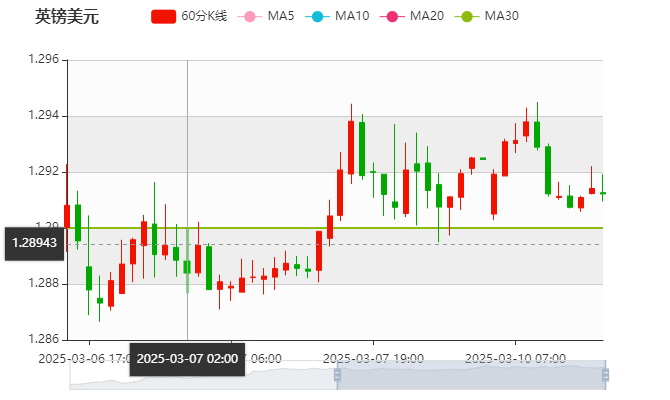The height and width of the screenshot is (400, 670).
Task: Toggle MA10 series visibility label
Action: [x=351, y=16]
